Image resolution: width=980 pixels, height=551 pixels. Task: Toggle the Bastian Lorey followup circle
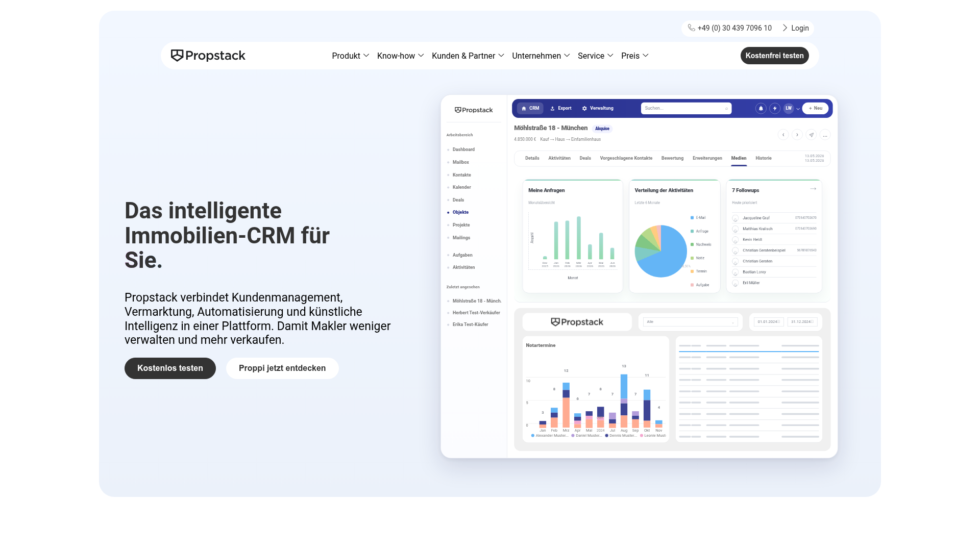pos(736,272)
